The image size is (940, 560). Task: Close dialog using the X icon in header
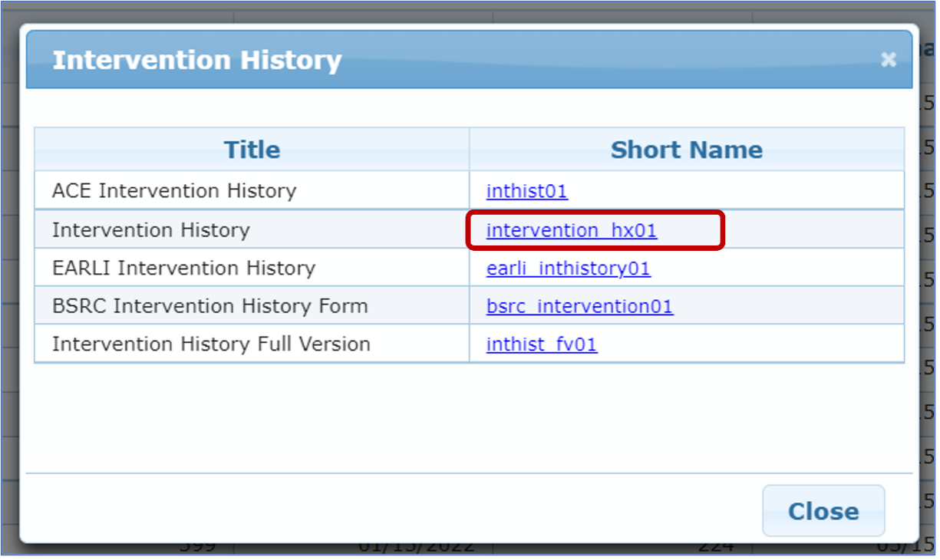(x=888, y=60)
